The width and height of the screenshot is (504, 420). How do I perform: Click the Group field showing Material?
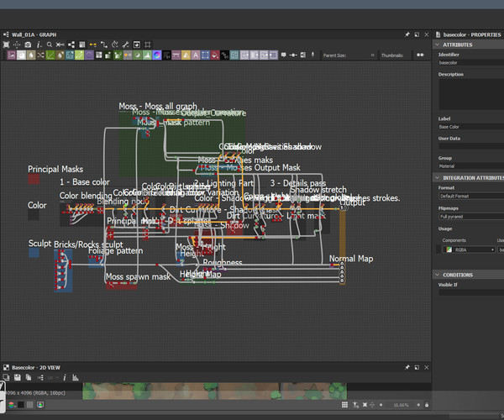471,166
